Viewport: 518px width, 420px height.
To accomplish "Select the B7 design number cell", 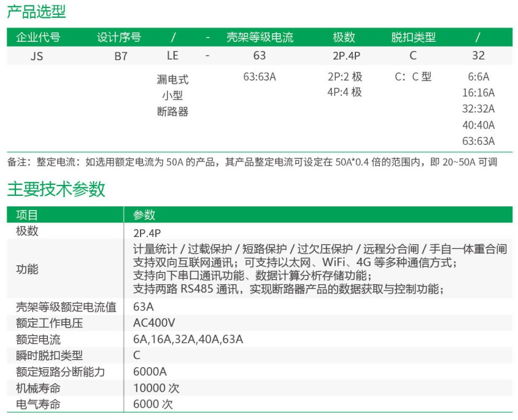I will coord(118,56).
